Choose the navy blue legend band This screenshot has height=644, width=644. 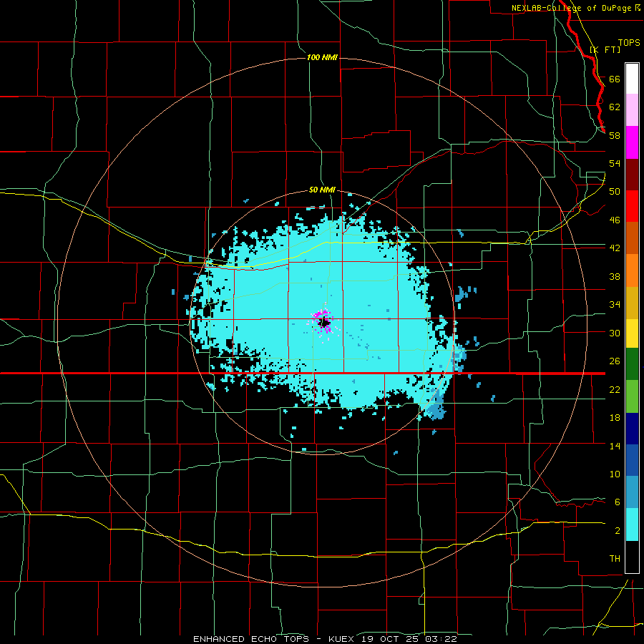pos(632,429)
